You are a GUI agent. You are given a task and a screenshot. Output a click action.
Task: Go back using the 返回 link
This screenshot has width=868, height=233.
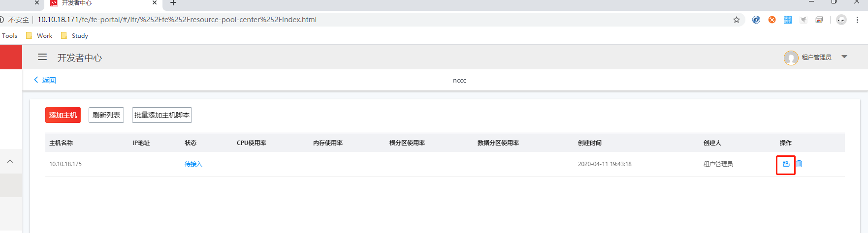[x=45, y=80]
